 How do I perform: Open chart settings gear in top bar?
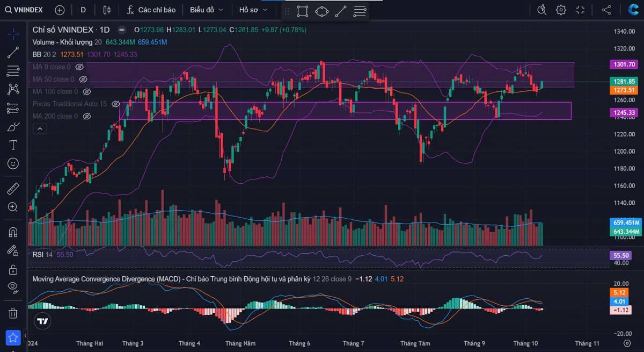561,10
